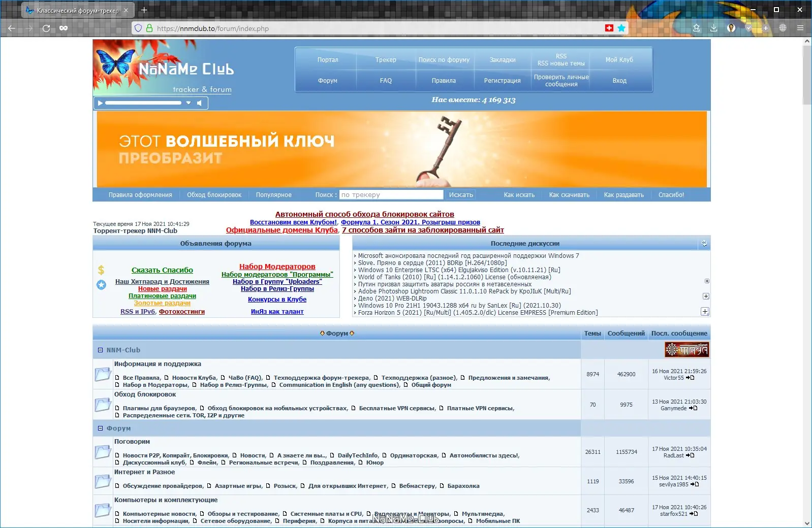Open the FAQ navigation item
The height and width of the screenshot is (528, 812).
tap(386, 81)
